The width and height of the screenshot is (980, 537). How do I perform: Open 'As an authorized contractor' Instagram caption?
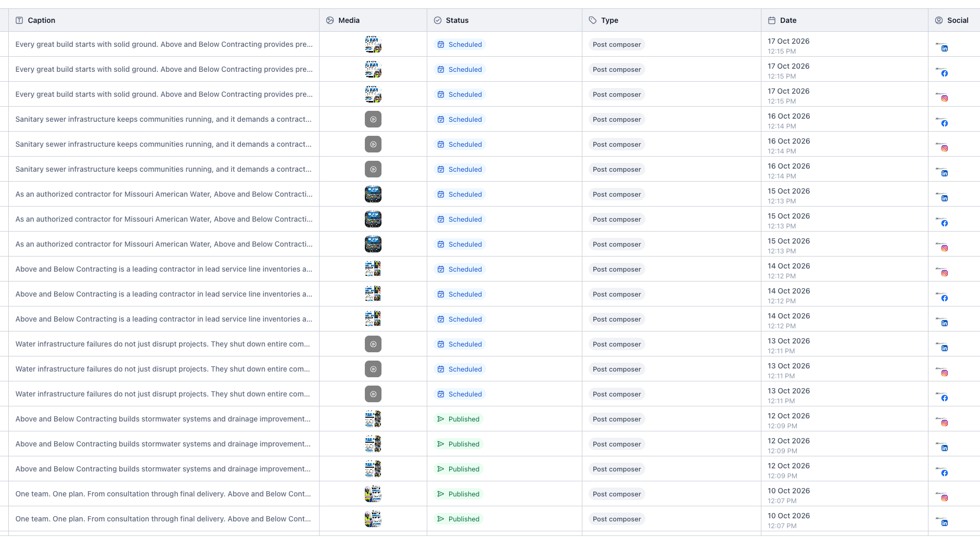point(164,244)
